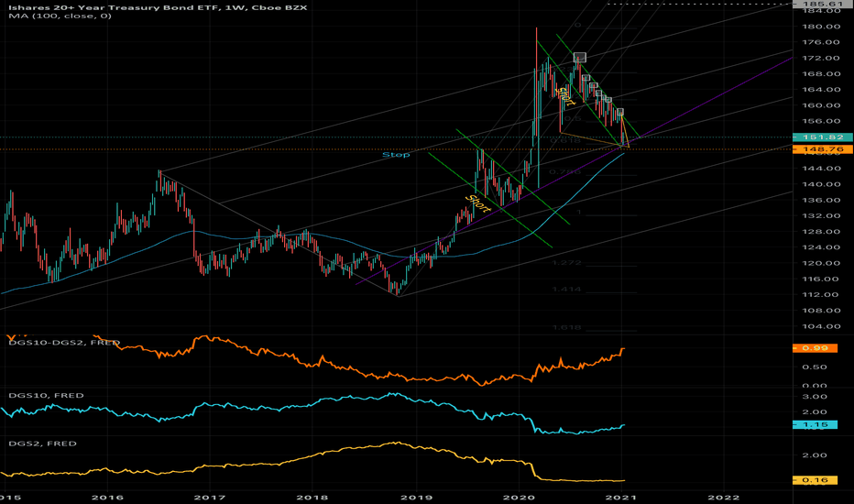Click the 120.00 price axis tick
Screen dimensions: 854x504
pyautogui.click(x=821, y=263)
